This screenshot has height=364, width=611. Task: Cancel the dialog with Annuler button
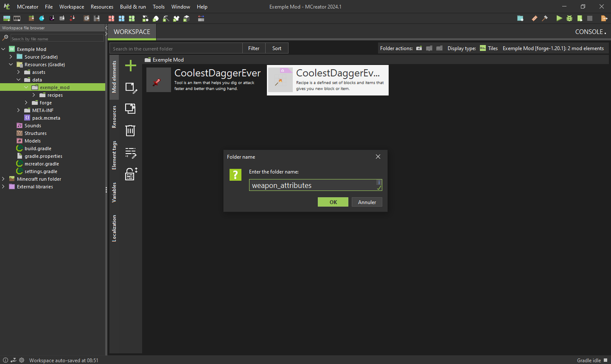(367, 202)
